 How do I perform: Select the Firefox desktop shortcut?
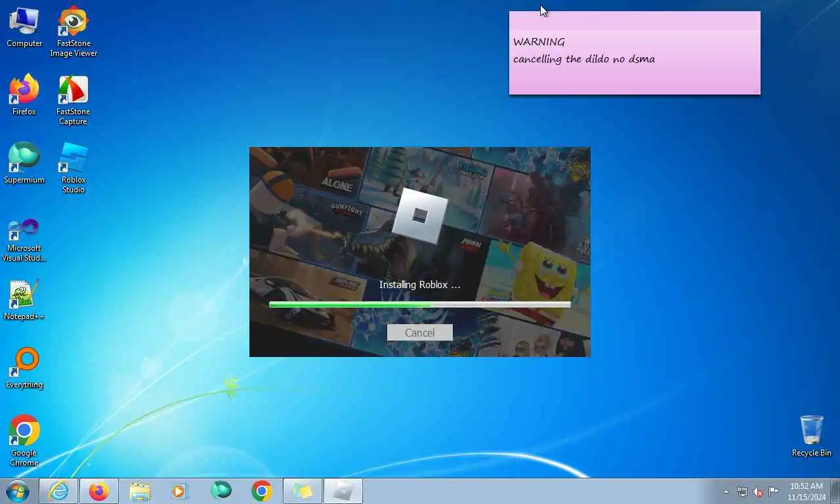24,95
